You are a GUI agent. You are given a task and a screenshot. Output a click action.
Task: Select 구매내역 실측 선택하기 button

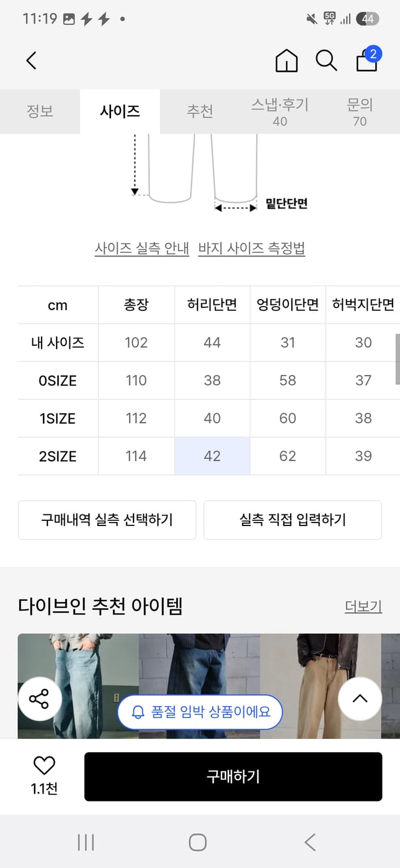point(107,520)
